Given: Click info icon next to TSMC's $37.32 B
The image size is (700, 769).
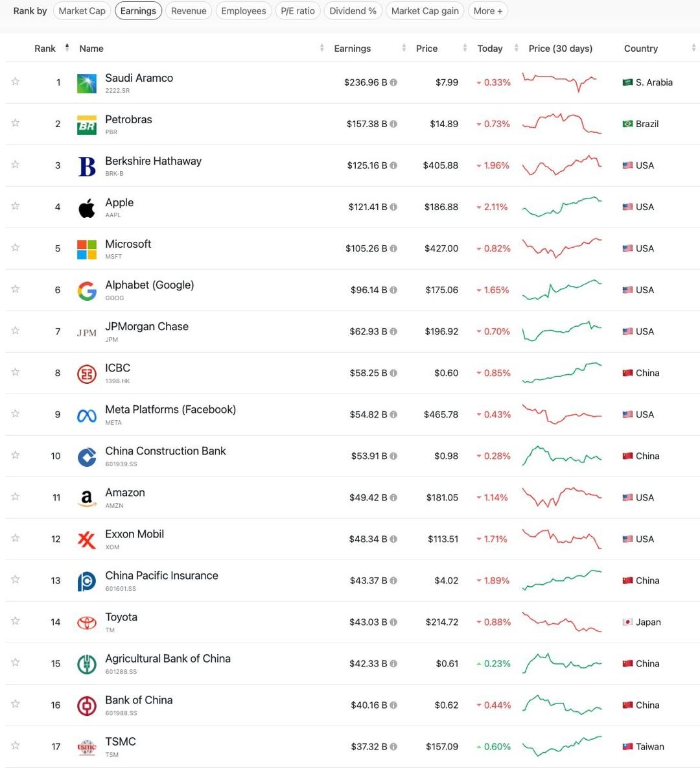Looking at the screenshot, I should 393,746.
